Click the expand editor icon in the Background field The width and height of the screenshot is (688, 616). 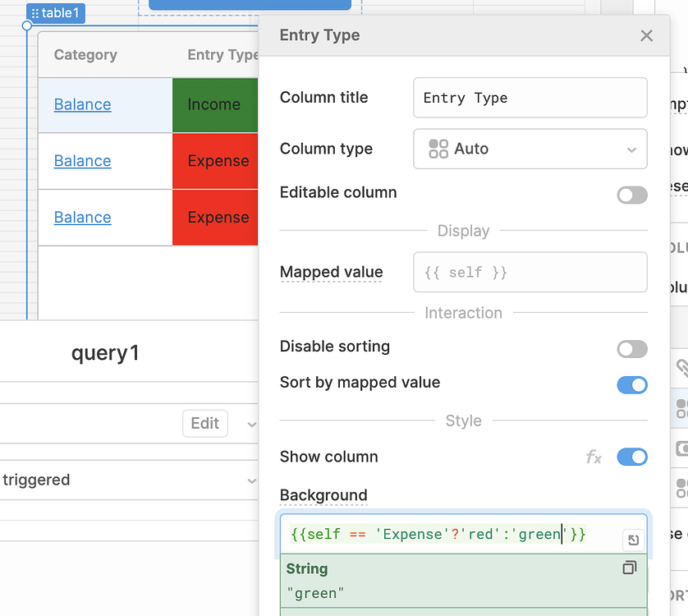pos(632,540)
